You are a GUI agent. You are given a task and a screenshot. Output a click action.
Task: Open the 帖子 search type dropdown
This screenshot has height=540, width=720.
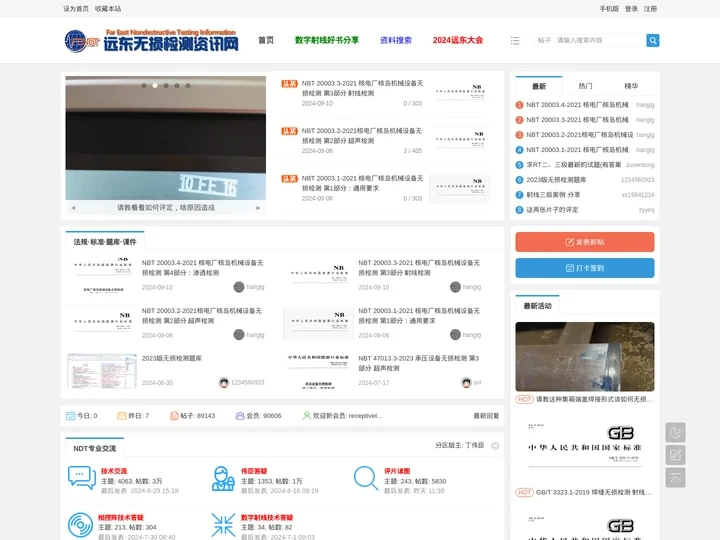coord(544,40)
